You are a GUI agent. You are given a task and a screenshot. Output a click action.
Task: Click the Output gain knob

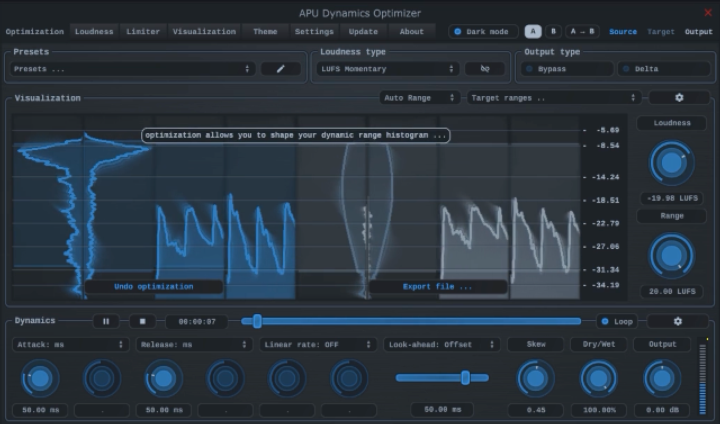662,379
